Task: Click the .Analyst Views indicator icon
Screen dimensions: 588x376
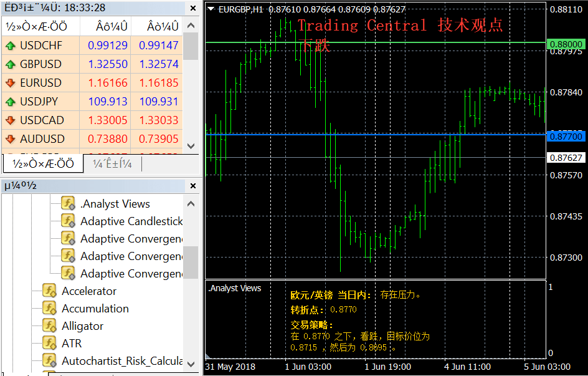Action: (x=69, y=203)
